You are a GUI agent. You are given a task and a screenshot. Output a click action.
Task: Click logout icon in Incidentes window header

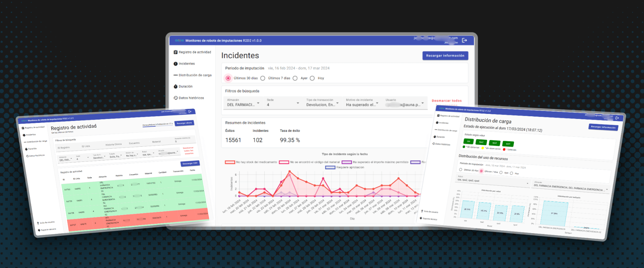coord(465,40)
